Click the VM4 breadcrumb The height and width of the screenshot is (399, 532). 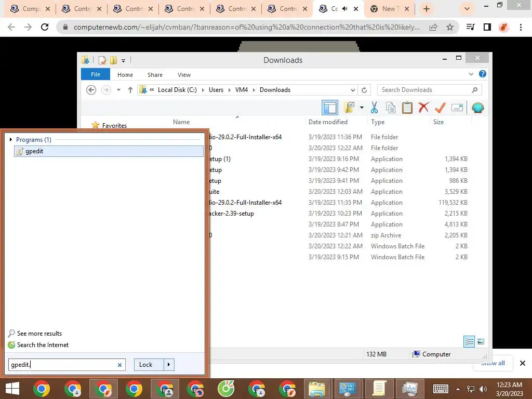(x=241, y=90)
